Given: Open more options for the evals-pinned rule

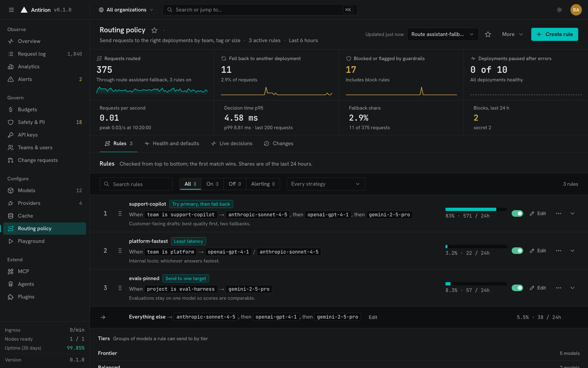Looking at the screenshot, I should (558, 288).
